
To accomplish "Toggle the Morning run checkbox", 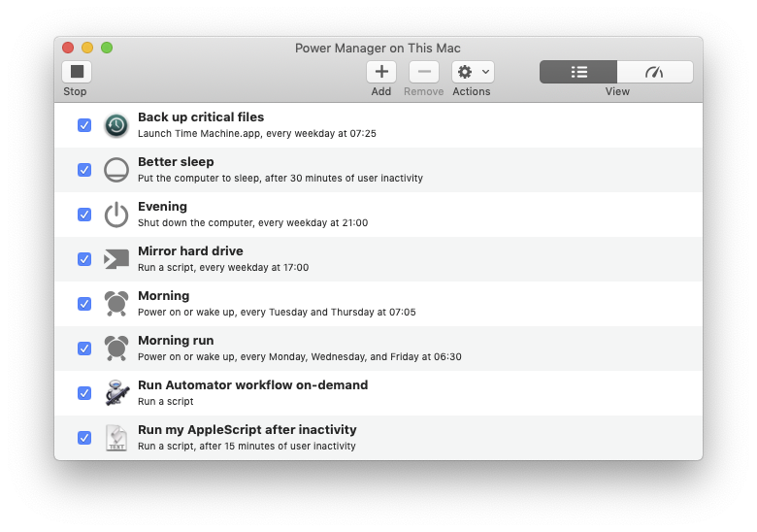I will tap(84, 349).
